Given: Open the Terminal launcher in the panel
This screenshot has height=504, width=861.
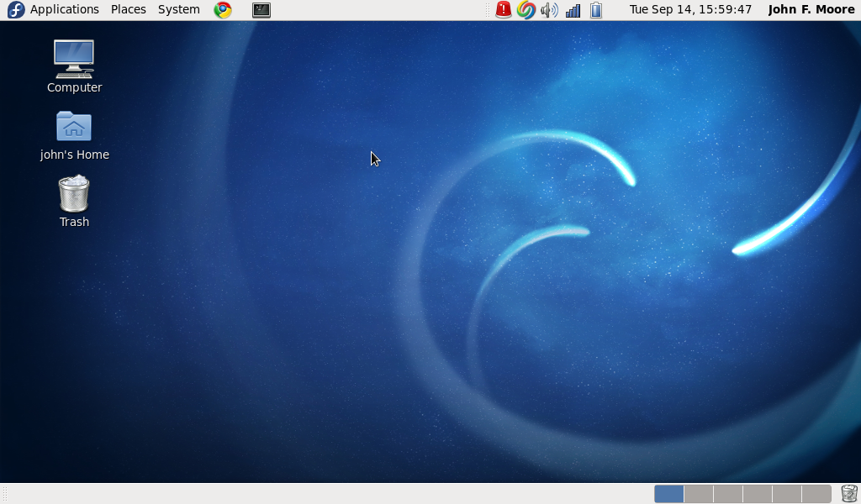Looking at the screenshot, I should [261, 10].
